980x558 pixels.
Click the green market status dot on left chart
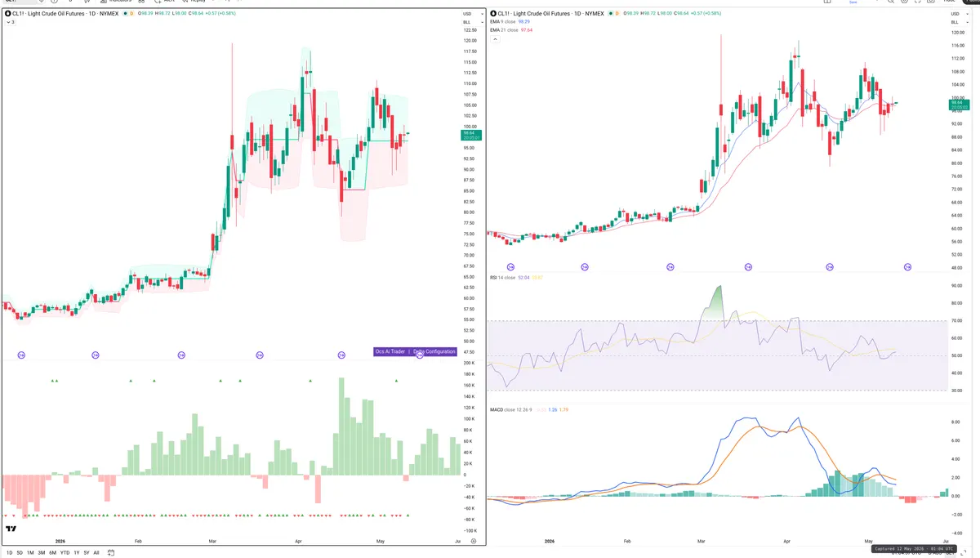pos(123,14)
